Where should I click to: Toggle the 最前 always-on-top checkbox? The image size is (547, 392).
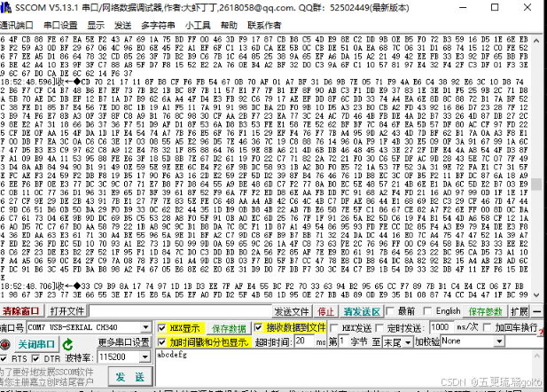click(x=390, y=311)
